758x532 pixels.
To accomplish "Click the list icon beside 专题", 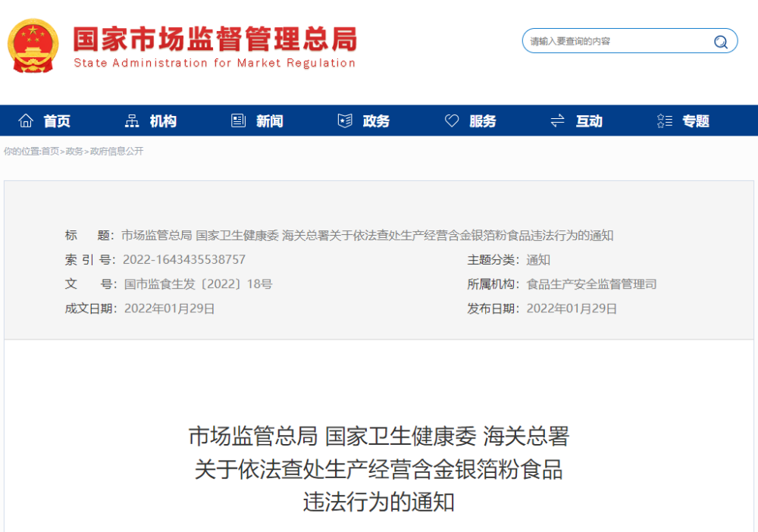I will tap(665, 120).
